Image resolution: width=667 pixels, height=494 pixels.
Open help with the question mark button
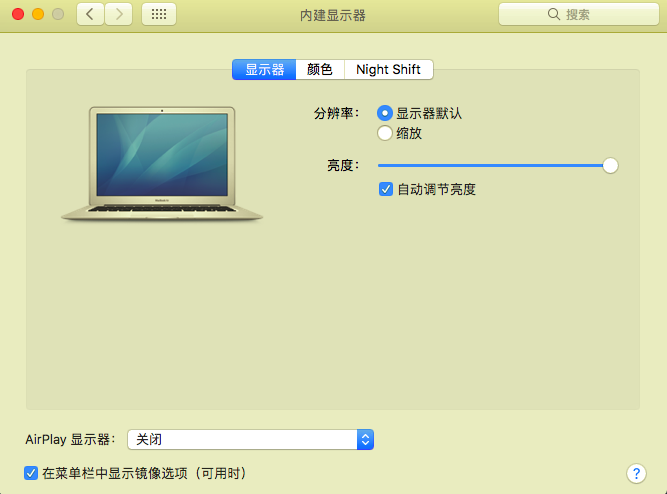coord(636,473)
